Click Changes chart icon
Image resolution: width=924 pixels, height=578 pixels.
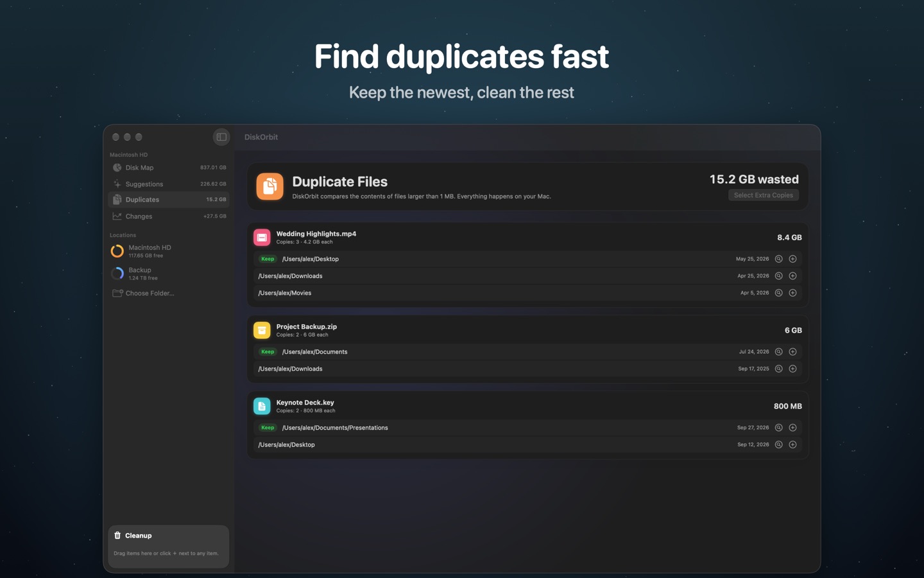tap(117, 216)
